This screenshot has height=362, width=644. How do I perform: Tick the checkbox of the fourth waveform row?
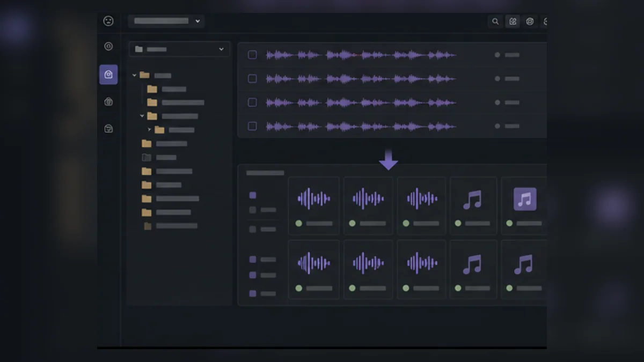(x=252, y=126)
